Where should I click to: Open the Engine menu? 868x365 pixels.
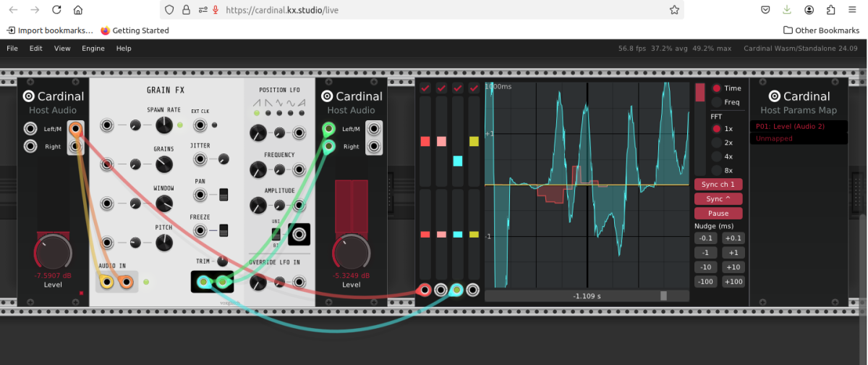(93, 49)
